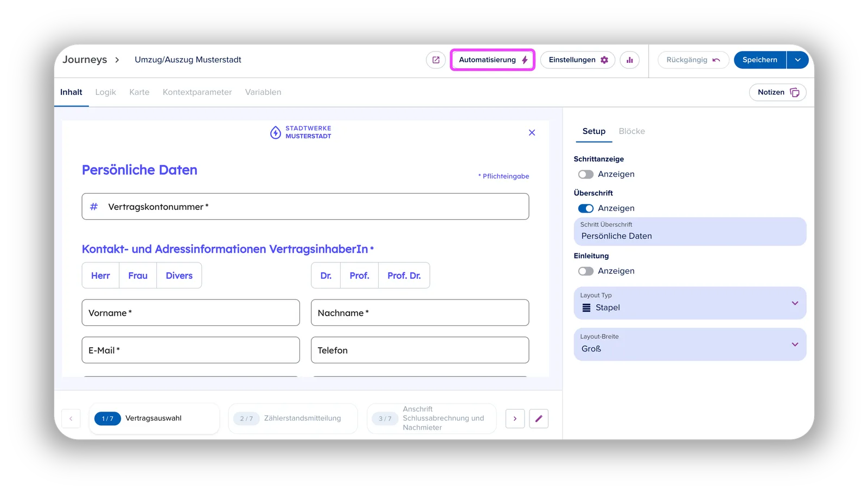Image resolution: width=868 pixels, height=493 pixels.
Task: Toggle Schrittanzeige Anzeigen switch
Action: (x=586, y=174)
